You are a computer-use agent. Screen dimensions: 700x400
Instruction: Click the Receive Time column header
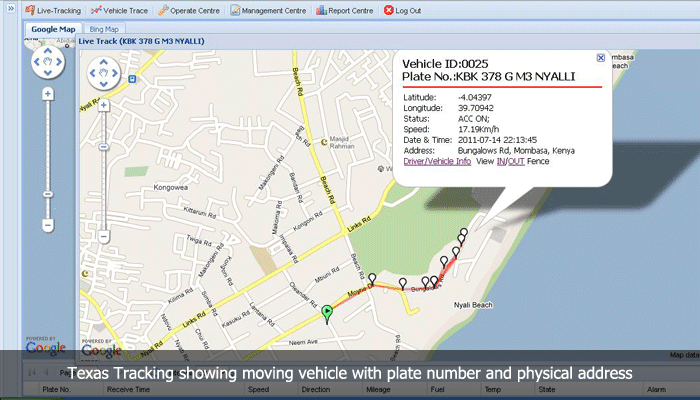pos(128,389)
